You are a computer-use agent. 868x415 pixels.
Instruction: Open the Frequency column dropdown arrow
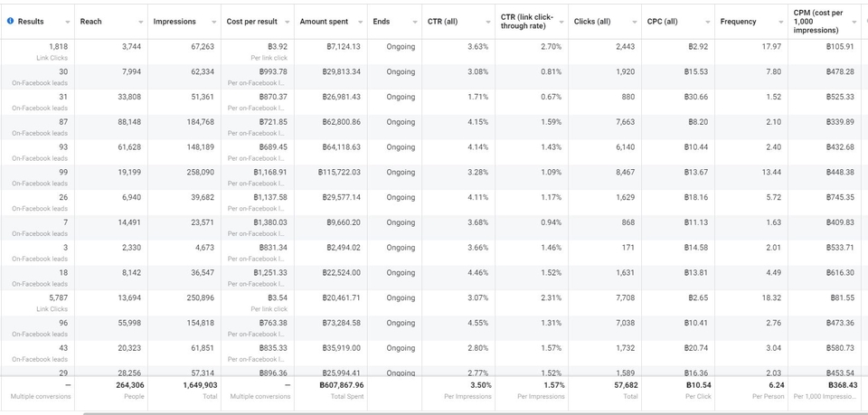click(781, 22)
